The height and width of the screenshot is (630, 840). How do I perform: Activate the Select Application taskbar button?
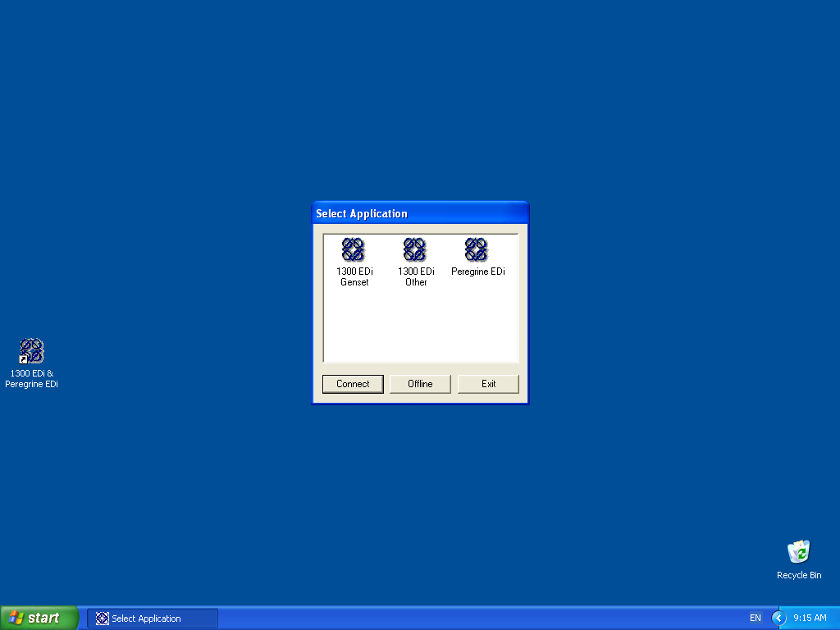tap(153, 619)
